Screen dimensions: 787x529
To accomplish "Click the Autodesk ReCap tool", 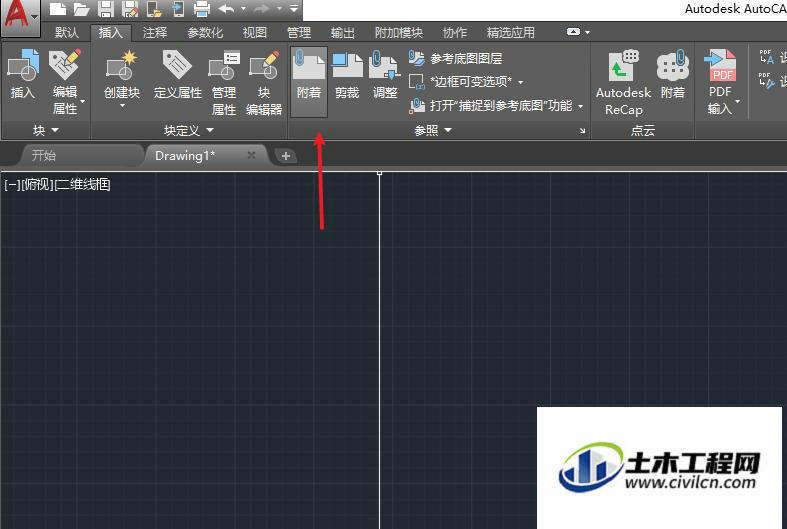I will click(x=623, y=82).
